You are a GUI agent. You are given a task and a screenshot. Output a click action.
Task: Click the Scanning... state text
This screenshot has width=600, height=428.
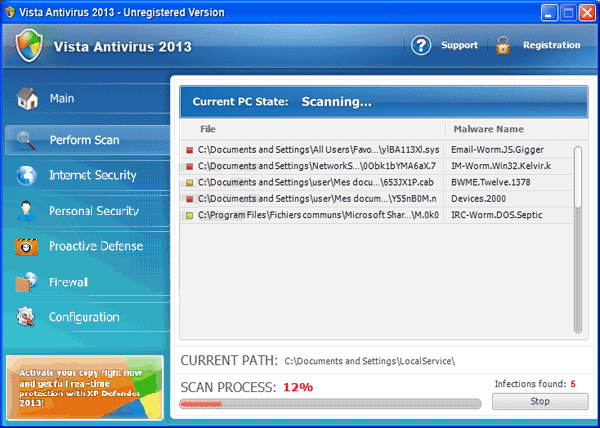pos(336,102)
